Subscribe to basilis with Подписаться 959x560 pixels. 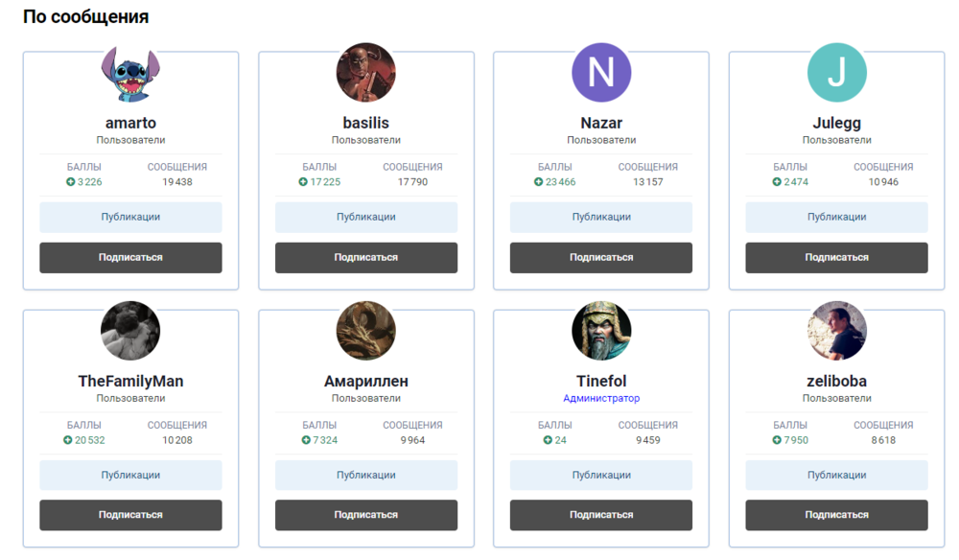tap(366, 257)
